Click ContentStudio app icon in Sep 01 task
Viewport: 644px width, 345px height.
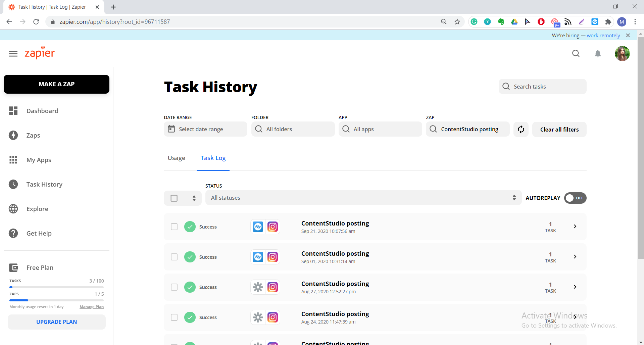click(258, 257)
